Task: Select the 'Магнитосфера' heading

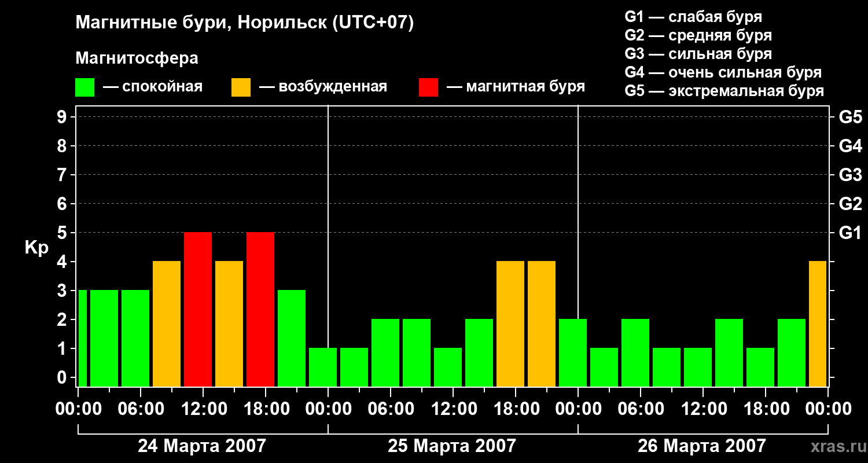Action: coord(137,58)
